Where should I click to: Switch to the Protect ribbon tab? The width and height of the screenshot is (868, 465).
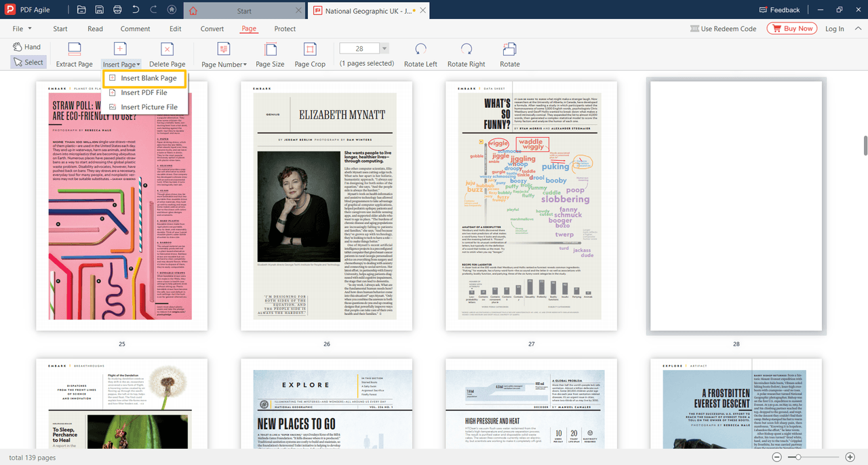285,29
